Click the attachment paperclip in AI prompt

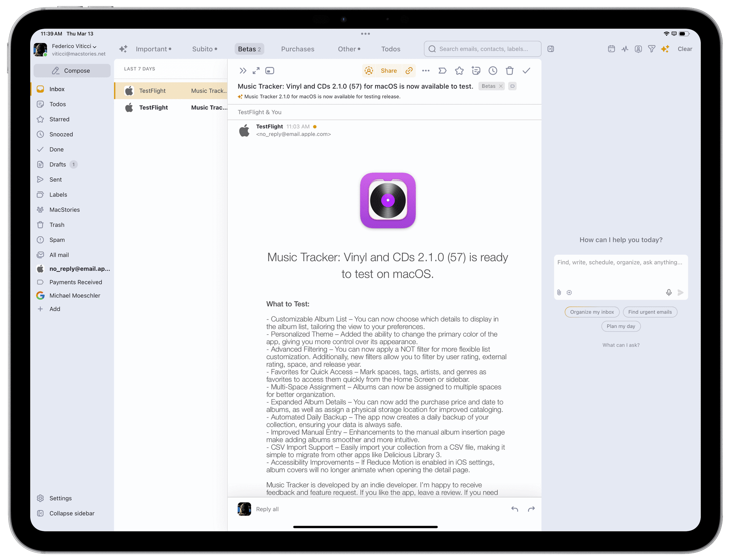click(x=559, y=292)
